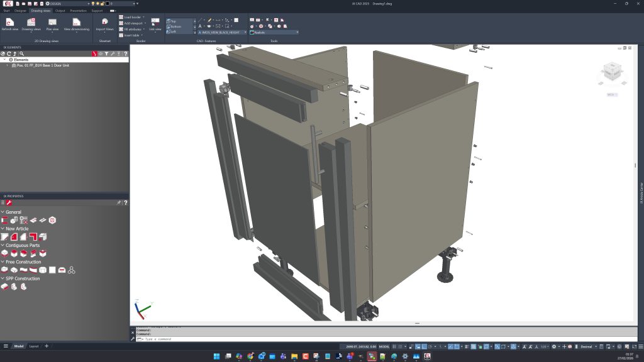Image resolution: width=644 pixels, height=362 pixels.
Task: Click the Refresh view icon
Action: point(10,23)
